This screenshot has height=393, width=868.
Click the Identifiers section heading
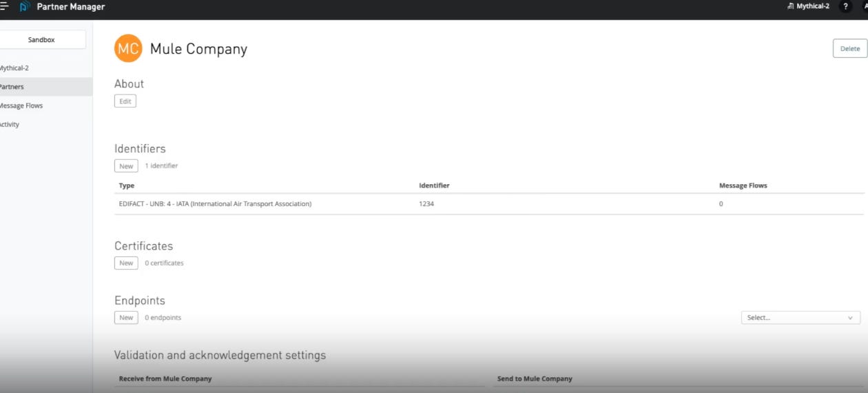point(140,148)
